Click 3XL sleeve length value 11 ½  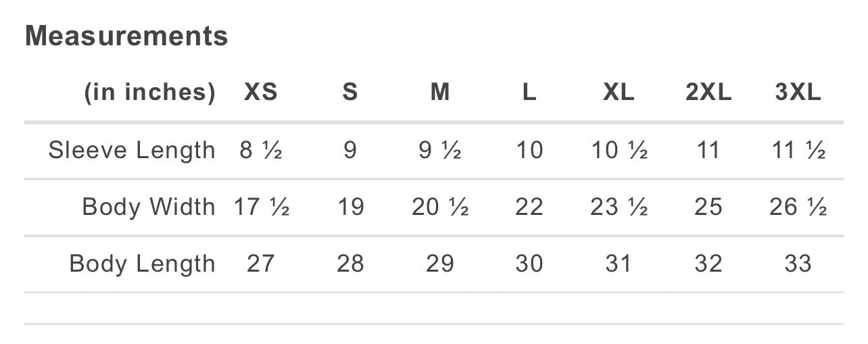pyautogui.click(x=798, y=150)
